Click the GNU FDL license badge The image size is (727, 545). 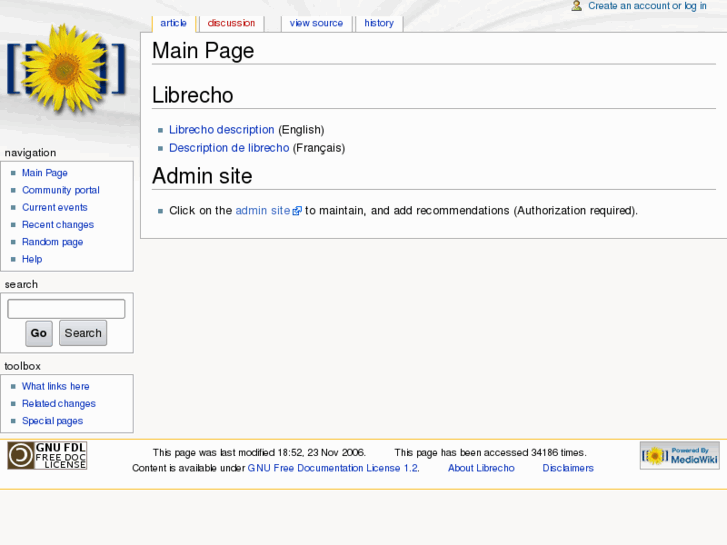(x=47, y=455)
